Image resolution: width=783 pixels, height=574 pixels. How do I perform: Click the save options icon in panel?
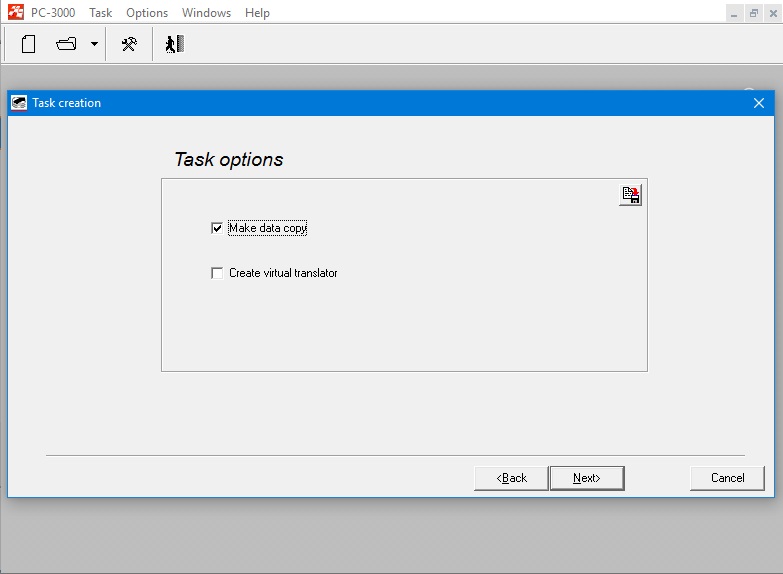pyautogui.click(x=630, y=195)
